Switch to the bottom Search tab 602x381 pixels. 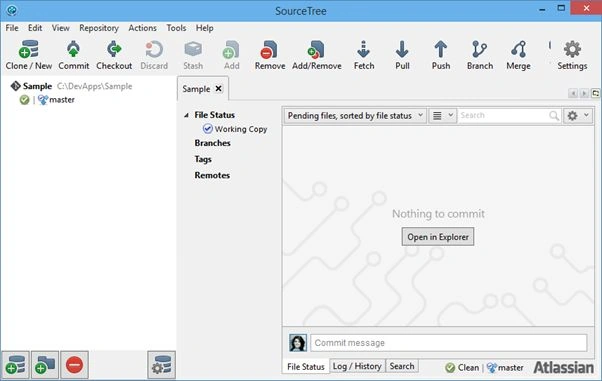pos(402,366)
